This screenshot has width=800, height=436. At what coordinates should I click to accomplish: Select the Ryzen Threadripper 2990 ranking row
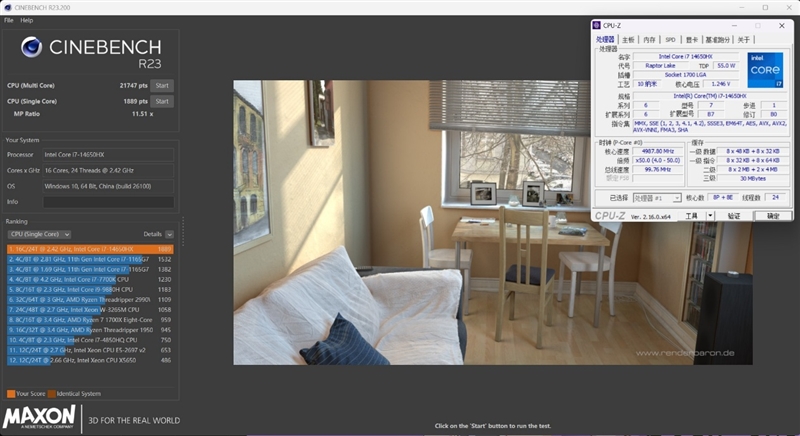90,300
